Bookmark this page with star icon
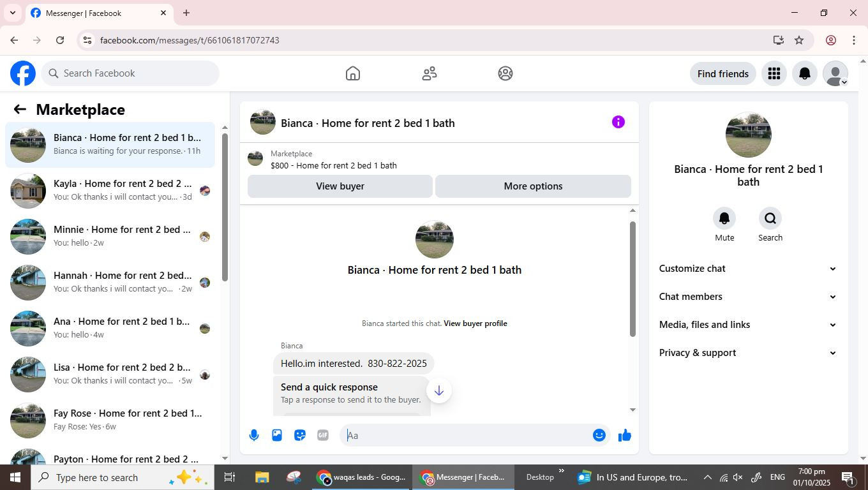The image size is (868, 490). coord(799,40)
